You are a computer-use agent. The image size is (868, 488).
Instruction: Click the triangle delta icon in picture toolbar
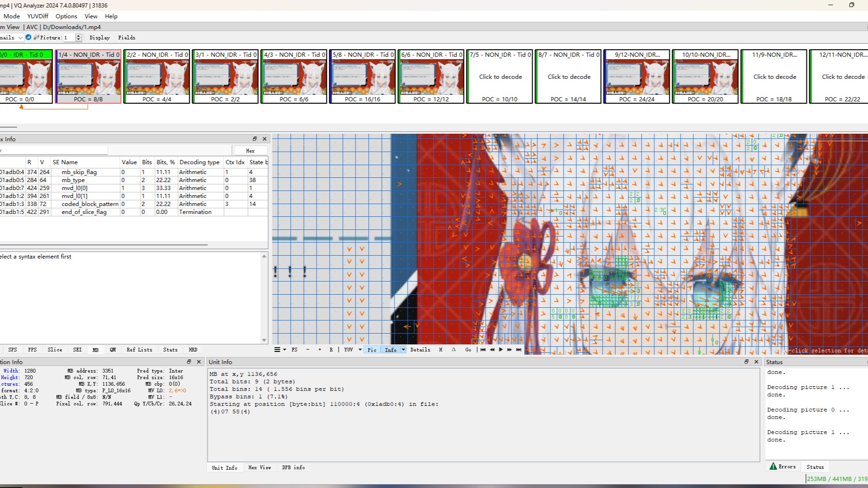(x=454, y=350)
